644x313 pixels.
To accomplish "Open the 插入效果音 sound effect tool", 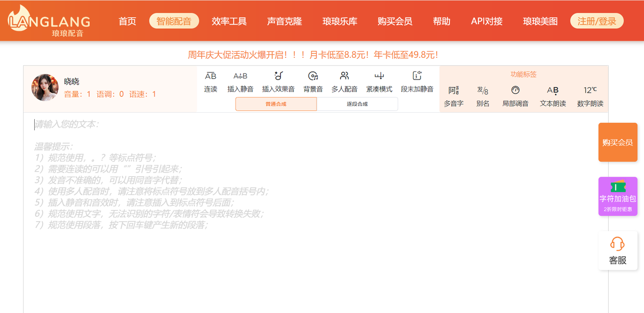I will pos(278,82).
